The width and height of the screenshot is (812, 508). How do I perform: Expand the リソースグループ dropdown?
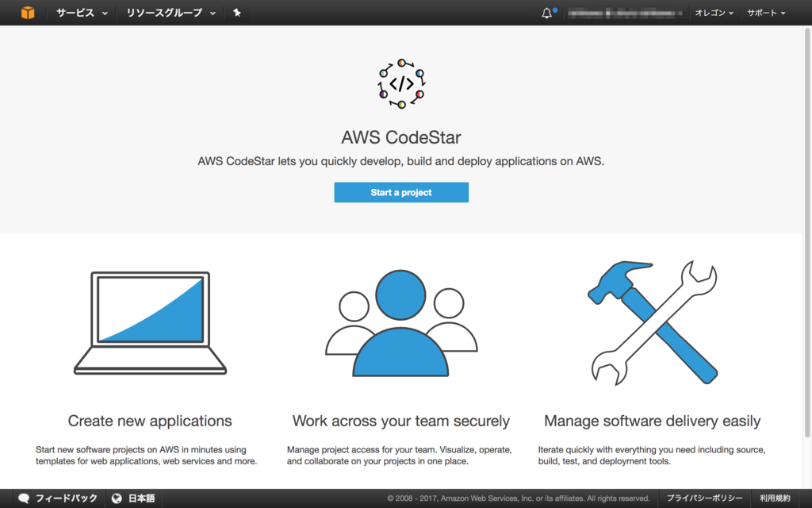170,13
